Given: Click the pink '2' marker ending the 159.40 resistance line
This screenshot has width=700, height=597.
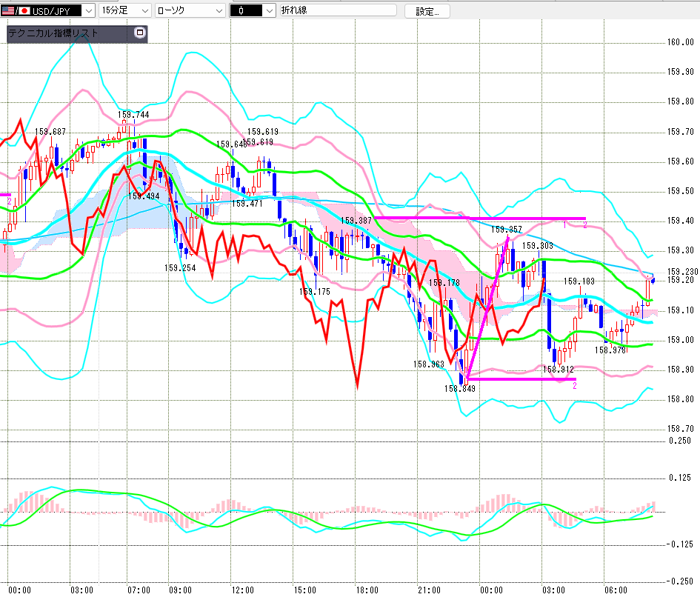Looking at the screenshot, I should [x=584, y=225].
